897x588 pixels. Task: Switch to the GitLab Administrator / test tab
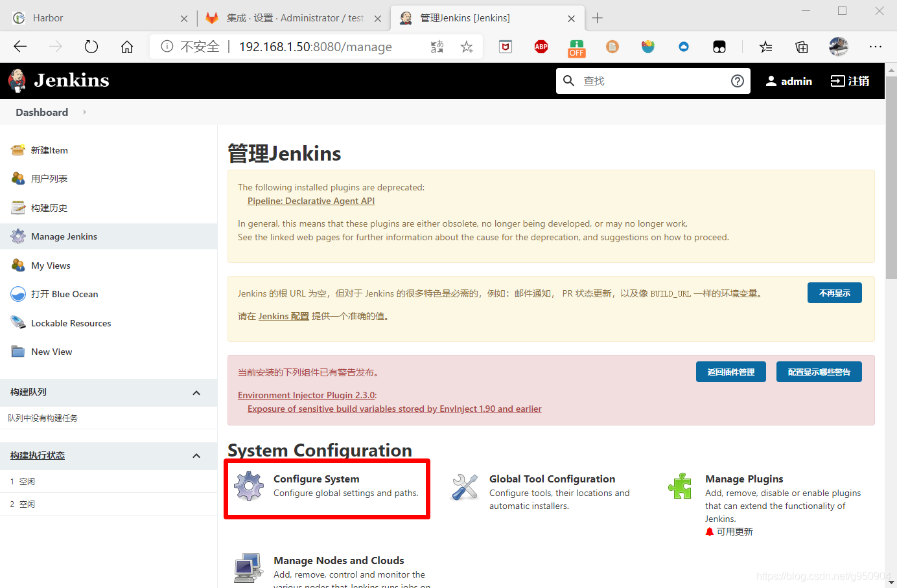click(293, 18)
